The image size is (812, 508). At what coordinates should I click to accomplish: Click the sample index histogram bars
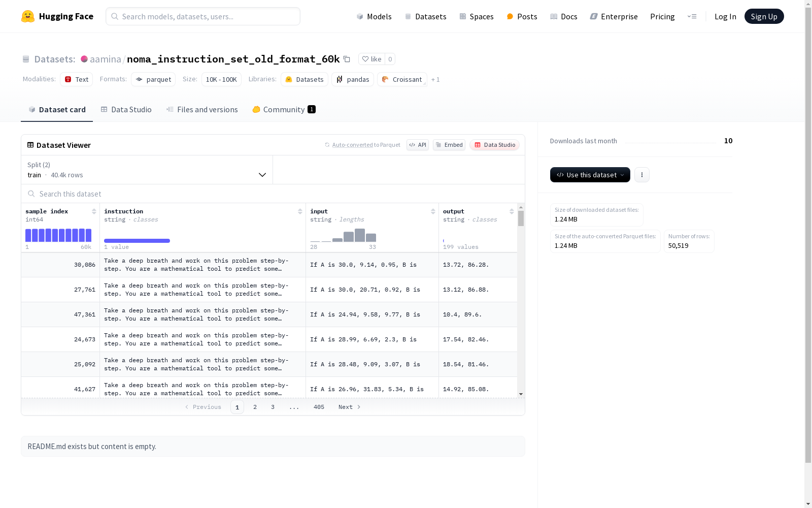point(58,235)
